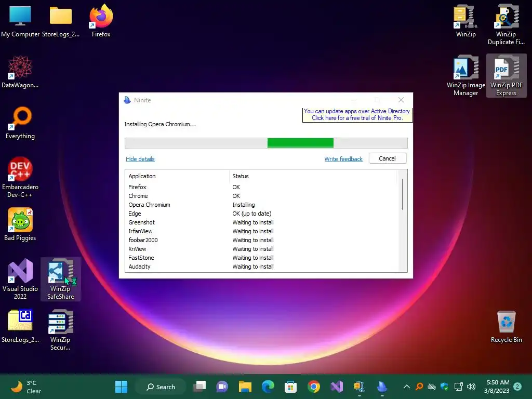Select the WinZip PDF Express shortcut
The image size is (532, 399).
[x=506, y=76]
